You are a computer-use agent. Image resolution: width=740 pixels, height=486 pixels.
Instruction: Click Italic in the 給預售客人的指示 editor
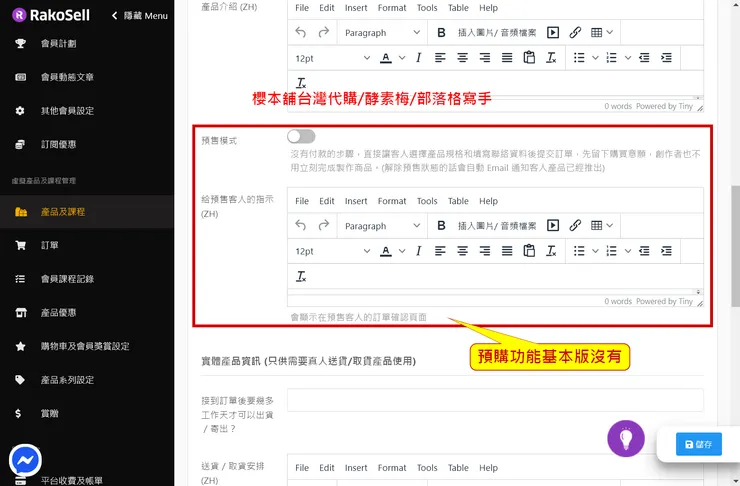tap(418, 251)
